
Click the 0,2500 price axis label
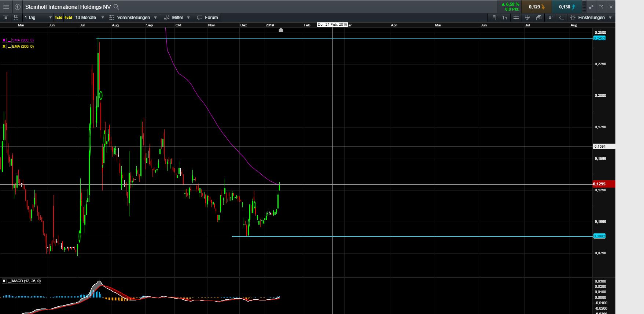click(600, 33)
